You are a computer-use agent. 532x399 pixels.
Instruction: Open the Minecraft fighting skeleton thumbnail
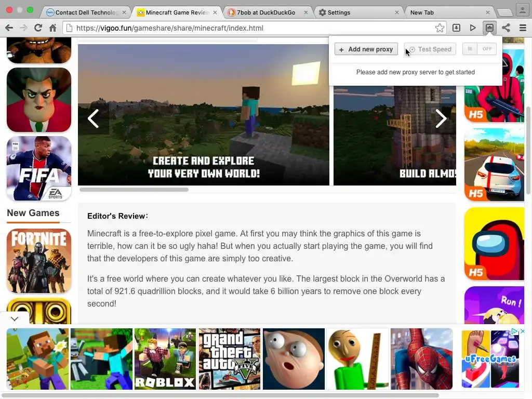pyautogui.click(x=101, y=358)
